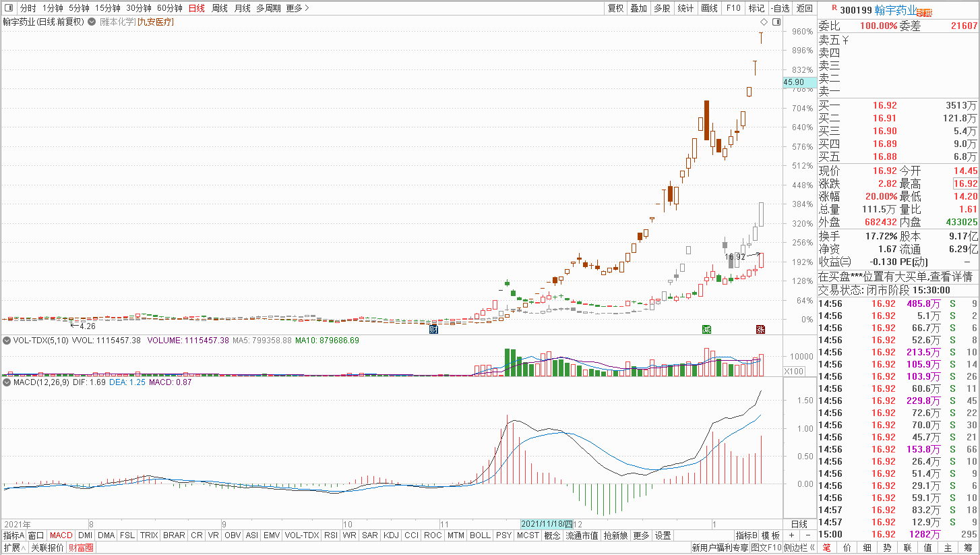This screenshot has height=555, width=980.
Task: Select the 1分钟 period
Action: (x=53, y=8)
